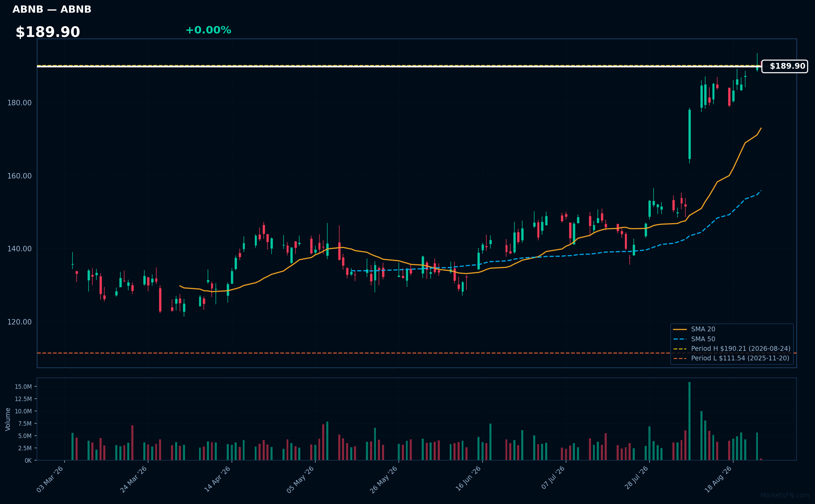Click the 15.0M volume axis label
Screen dimensions: 815x504
click(23, 387)
